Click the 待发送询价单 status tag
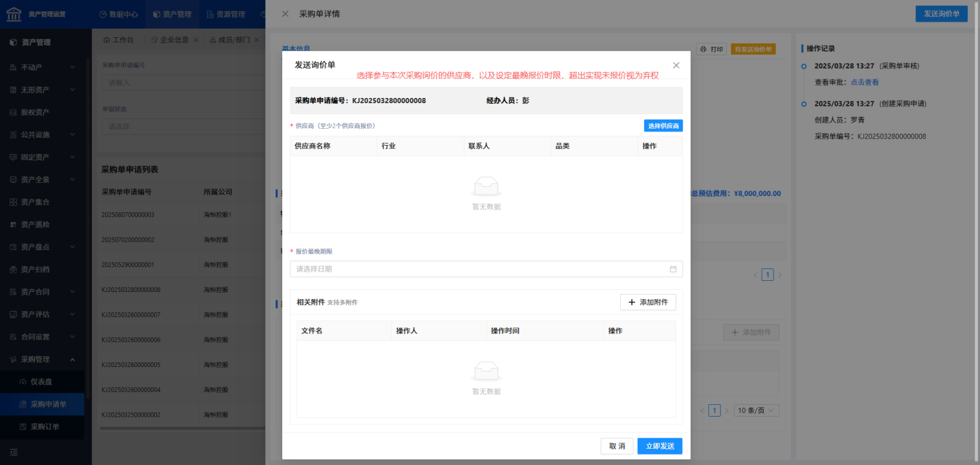 tap(753, 49)
